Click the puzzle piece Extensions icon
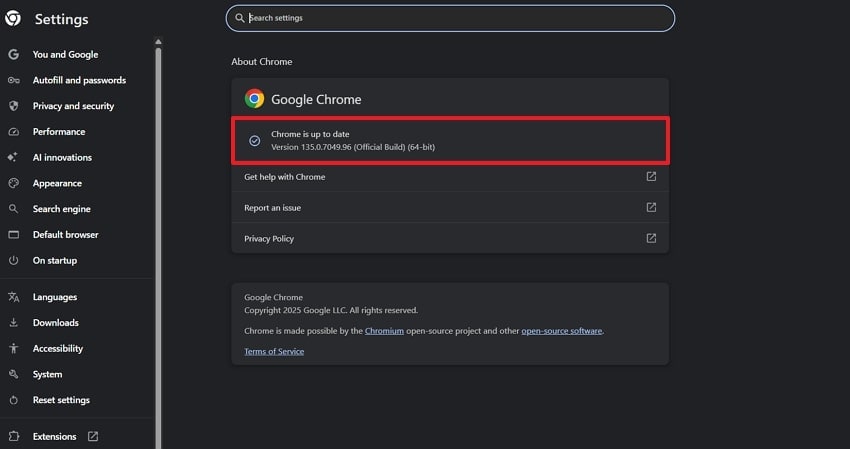 14,437
